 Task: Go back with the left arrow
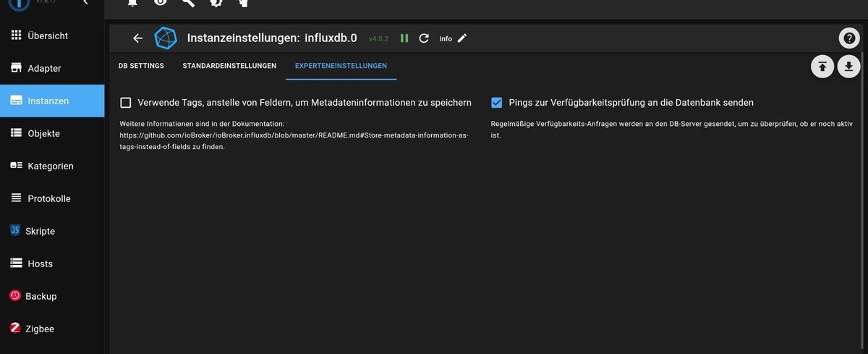(137, 38)
